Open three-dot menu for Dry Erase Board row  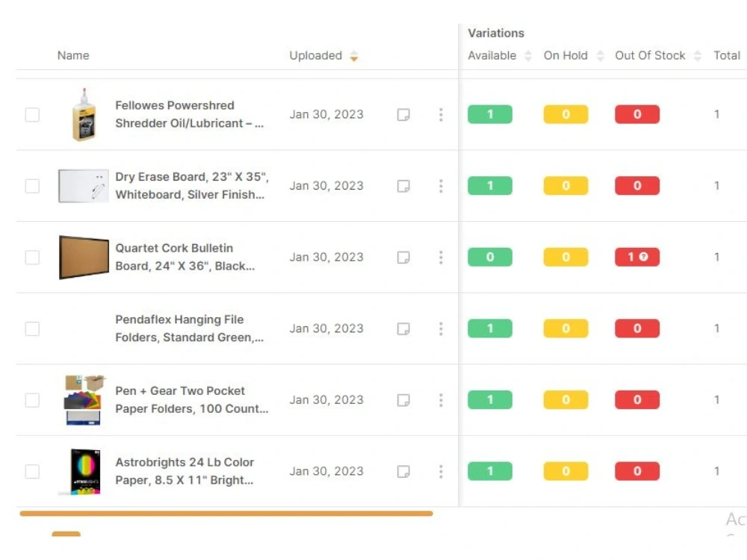click(x=441, y=186)
